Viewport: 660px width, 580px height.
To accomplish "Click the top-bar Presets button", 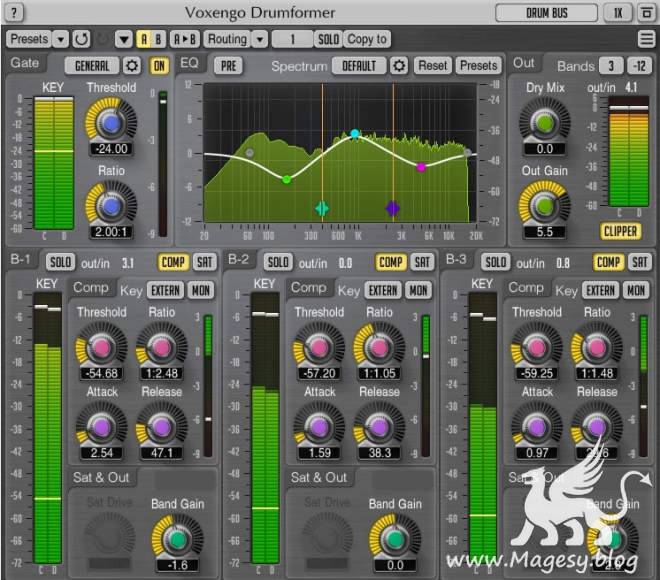I will [29, 39].
